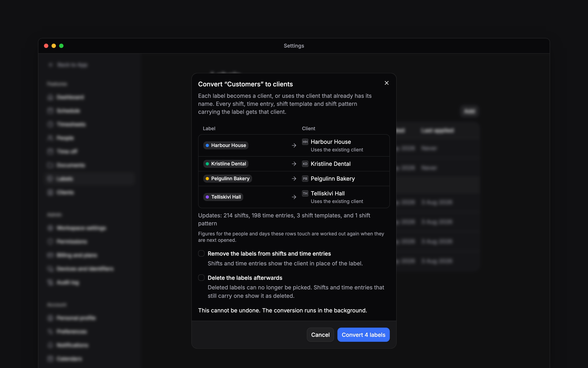Image resolution: width=588 pixels, height=368 pixels.
Task: Select the Harbour House label chip
Action: 226,145
